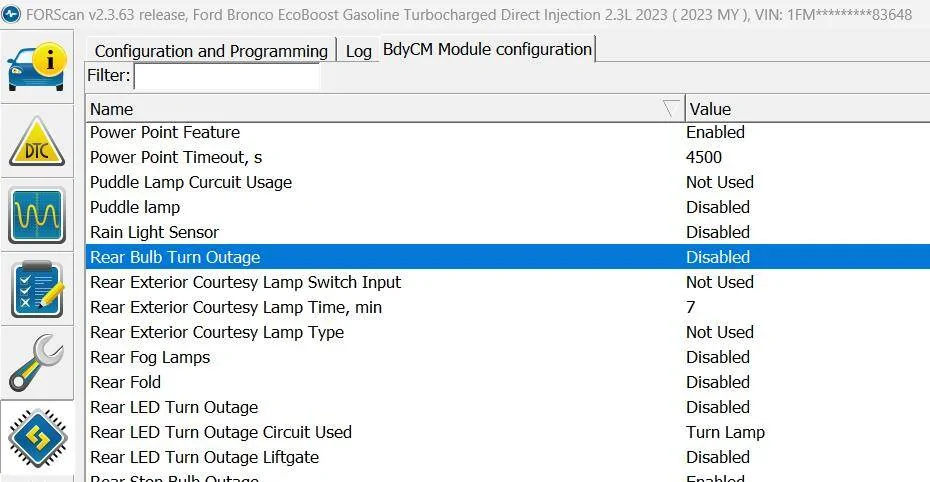Select Rear Exterior Courtesy Lamp Time, min
The width and height of the screenshot is (930, 482).
click(508, 307)
